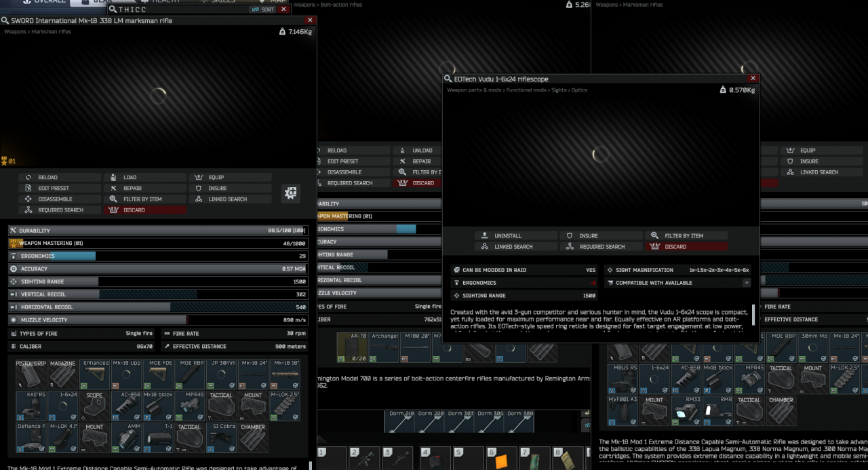Click the Sighting Range value 1500 in Vudu window
The width and height of the screenshot is (868, 470).
pos(589,296)
